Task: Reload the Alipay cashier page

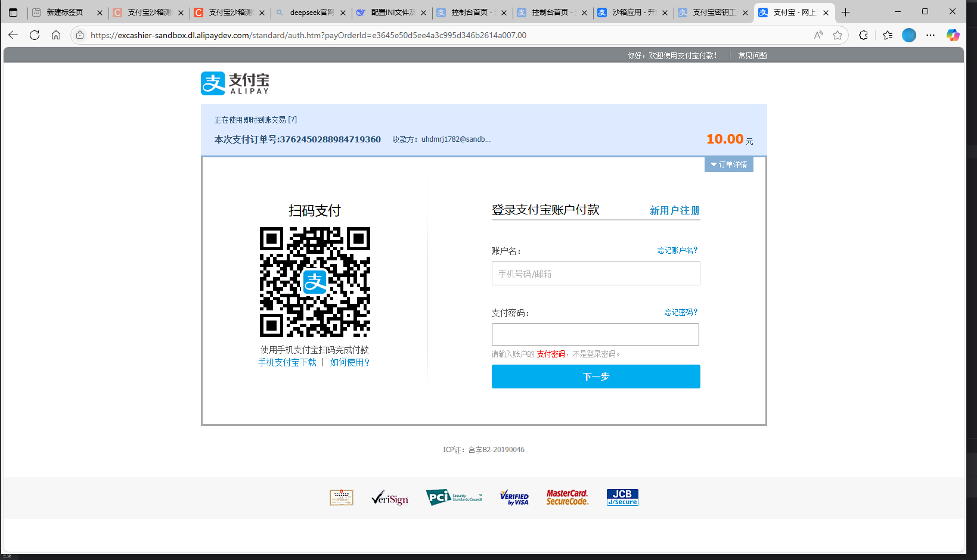Action: 35,35
